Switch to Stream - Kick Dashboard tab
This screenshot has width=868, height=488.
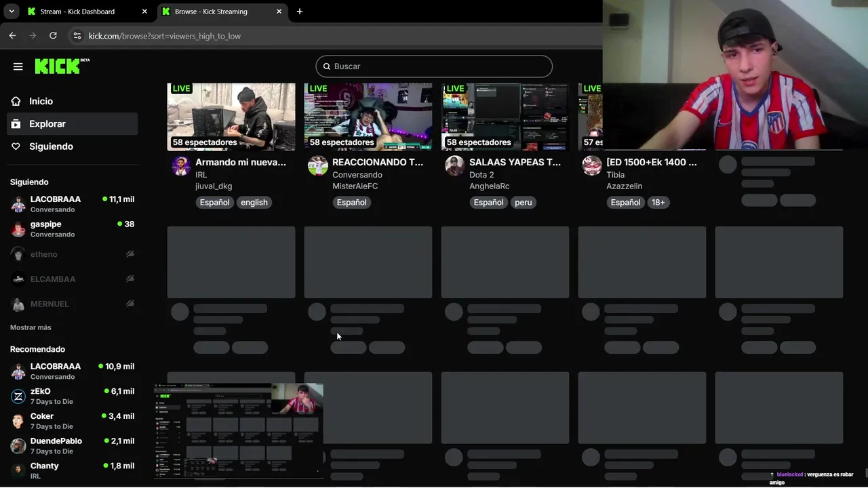click(x=87, y=12)
